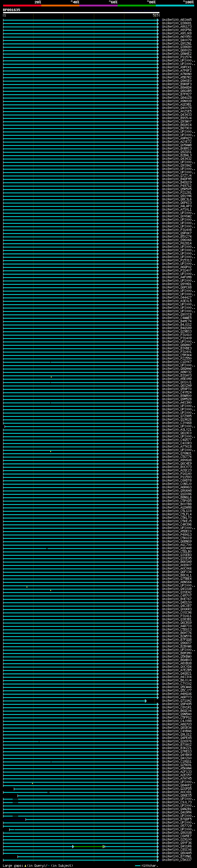Click the purple ~60% identity legend bar
This screenshot has height=868, width=197.
pos(98,6)
